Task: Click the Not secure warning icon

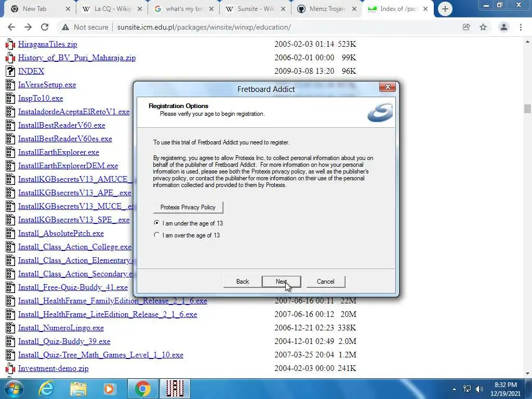Action: click(x=65, y=27)
